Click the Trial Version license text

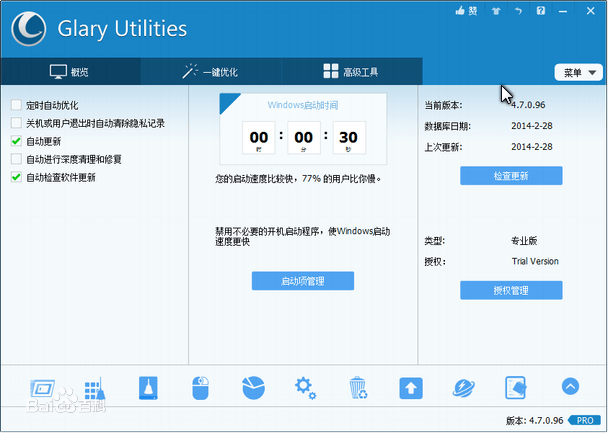pyautogui.click(x=535, y=261)
